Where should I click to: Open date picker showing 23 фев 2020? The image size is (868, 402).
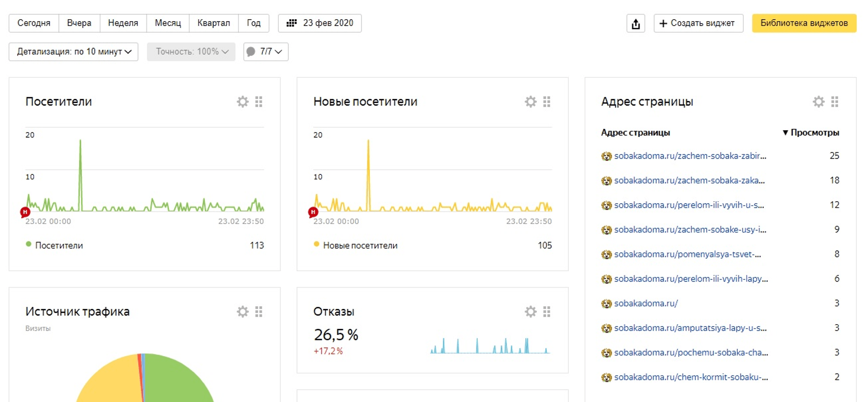320,23
